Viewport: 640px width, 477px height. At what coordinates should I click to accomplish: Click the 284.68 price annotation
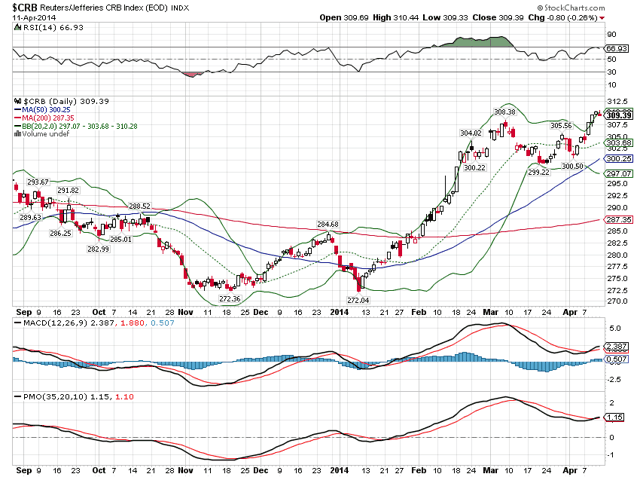coord(328,224)
